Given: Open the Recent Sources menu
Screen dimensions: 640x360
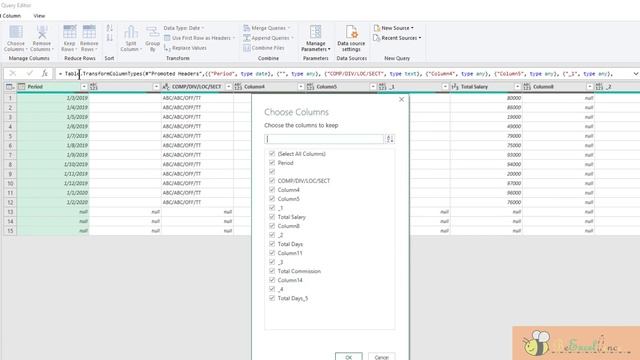Looking at the screenshot, I should [397, 38].
